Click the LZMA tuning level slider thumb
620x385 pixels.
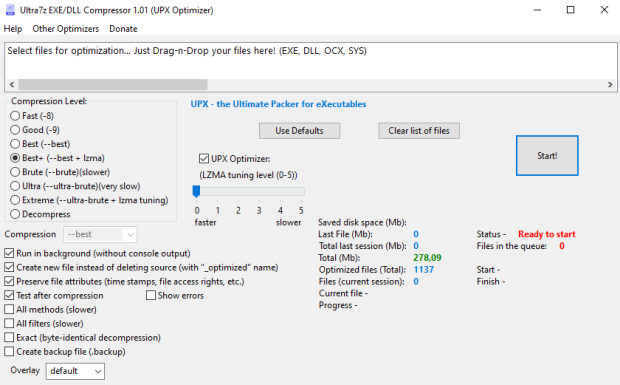pyautogui.click(x=196, y=191)
